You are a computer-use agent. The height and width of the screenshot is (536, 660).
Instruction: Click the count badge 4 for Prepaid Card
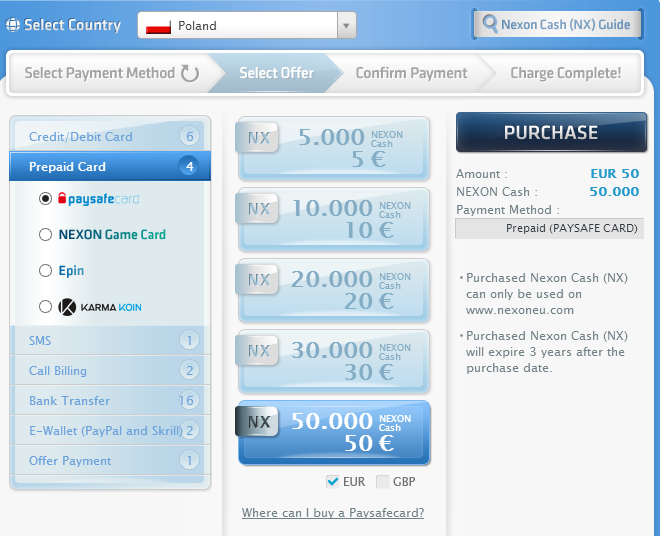click(x=189, y=166)
